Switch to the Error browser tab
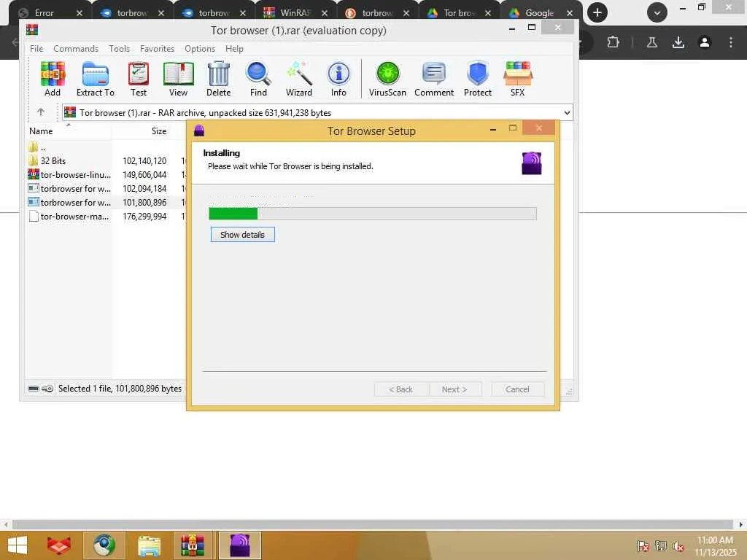Viewport: 747px width, 560px height. (44, 13)
